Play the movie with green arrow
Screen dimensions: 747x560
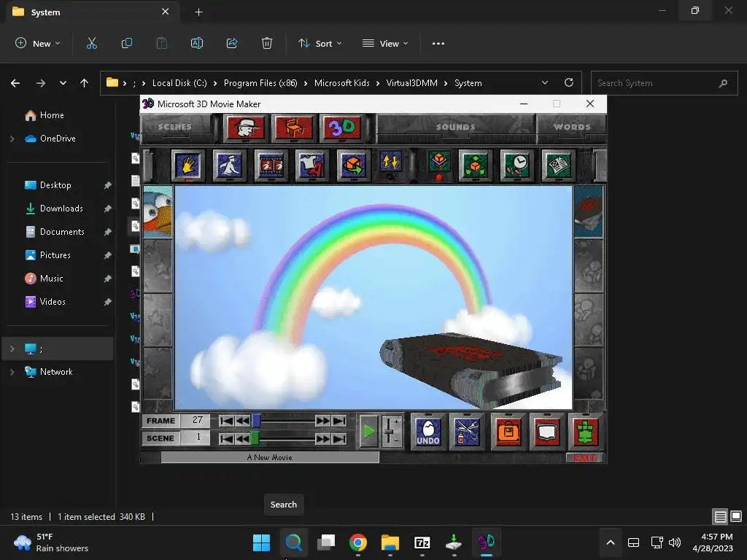(368, 432)
